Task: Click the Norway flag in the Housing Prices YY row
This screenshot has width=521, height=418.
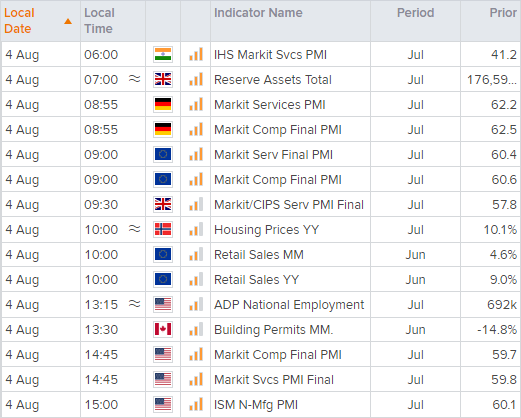Action: pyautogui.click(x=163, y=229)
